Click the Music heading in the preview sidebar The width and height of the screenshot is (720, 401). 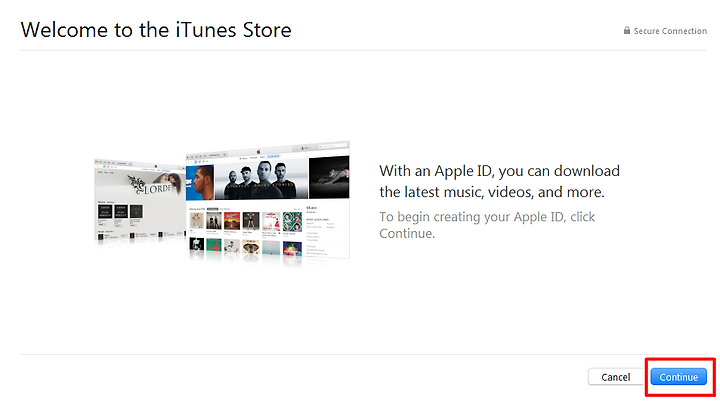click(x=312, y=208)
